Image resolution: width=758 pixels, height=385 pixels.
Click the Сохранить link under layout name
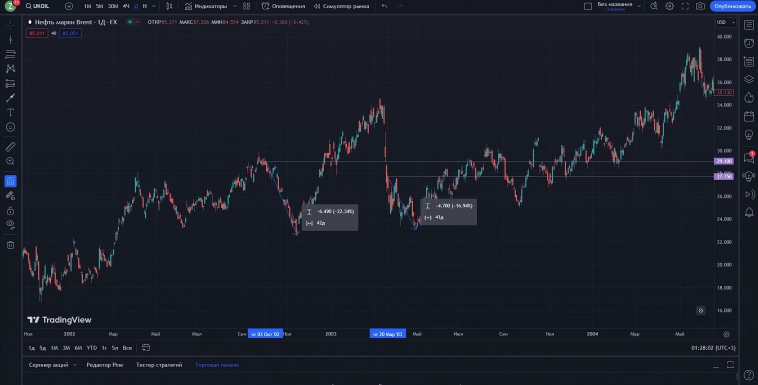point(614,9)
